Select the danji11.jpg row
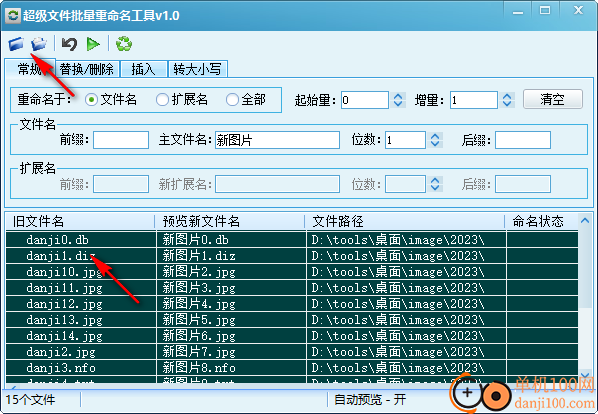The width and height of the screenshot is (598, 414). [x=292, y=288]
